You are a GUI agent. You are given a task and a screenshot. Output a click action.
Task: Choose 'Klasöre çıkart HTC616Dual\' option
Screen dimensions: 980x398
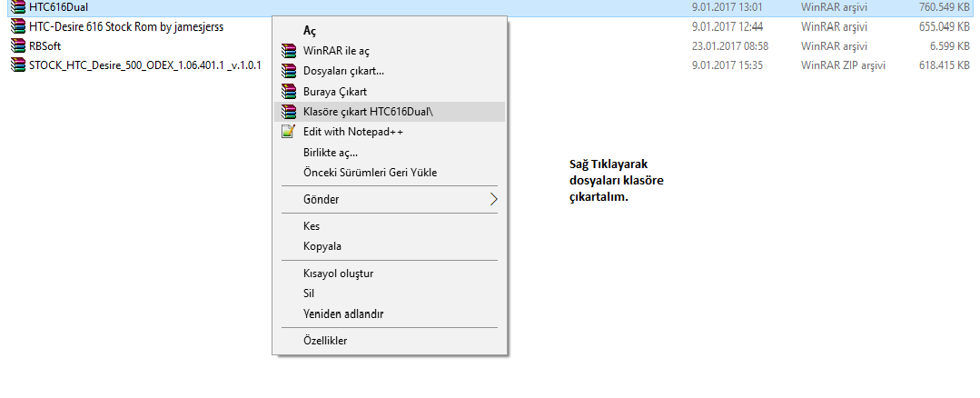coord(390,112)
